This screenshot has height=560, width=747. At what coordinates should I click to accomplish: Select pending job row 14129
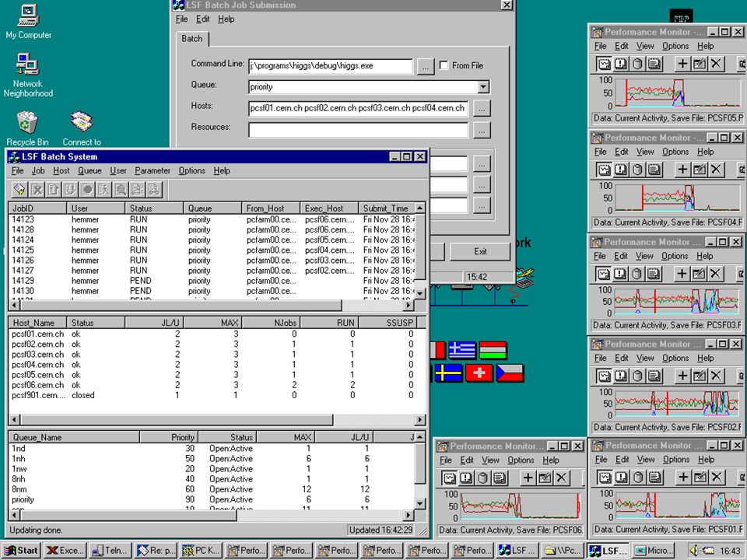coord(212,281)
